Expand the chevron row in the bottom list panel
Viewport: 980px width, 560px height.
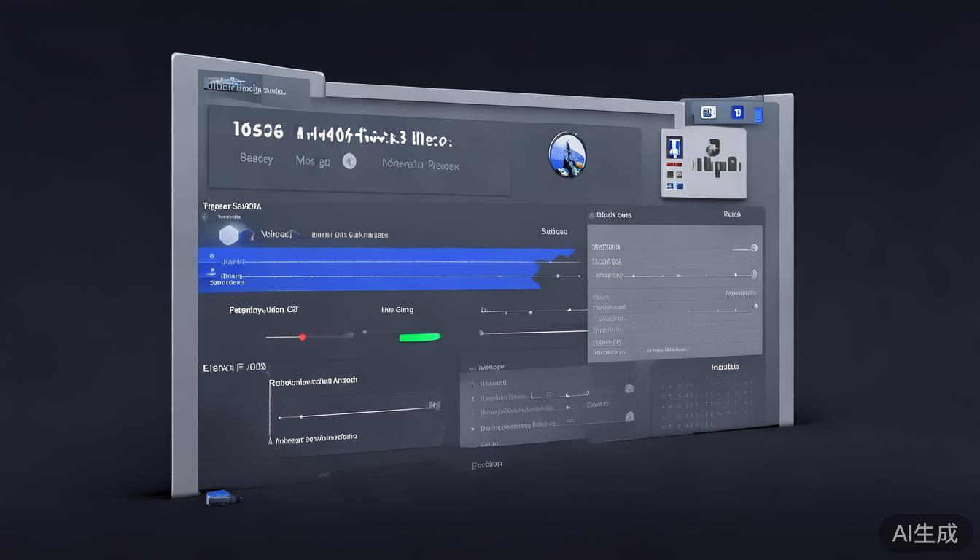(x=472, y=429)
